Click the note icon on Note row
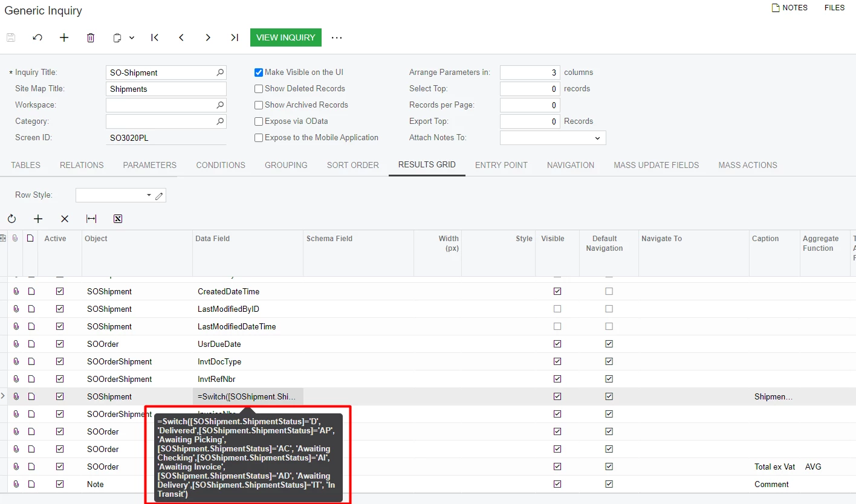Viewport: 856px width, 504px height. (x=31, y=484)
